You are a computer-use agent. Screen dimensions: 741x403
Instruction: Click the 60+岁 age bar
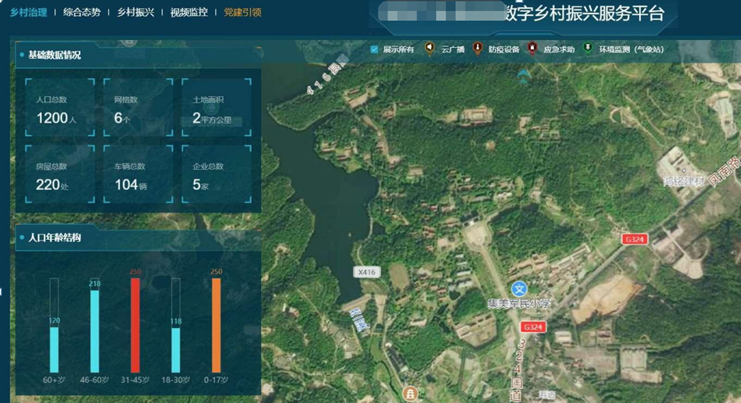coord(54,350)
